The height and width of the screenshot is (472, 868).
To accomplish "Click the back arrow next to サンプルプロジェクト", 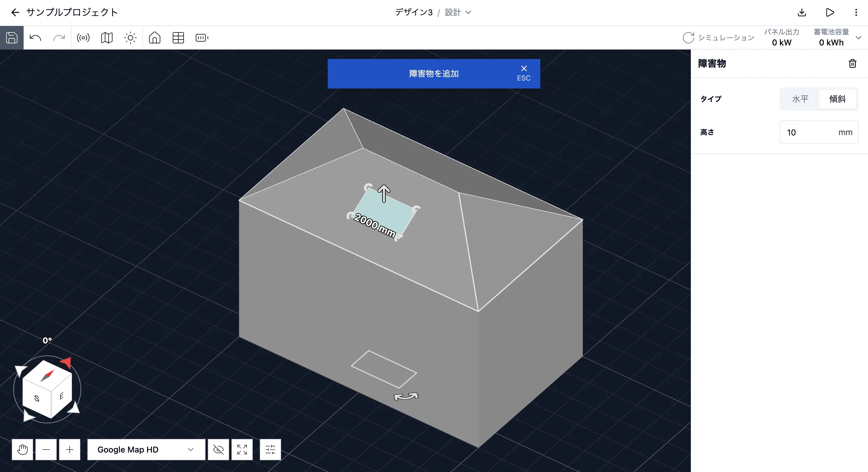I will tap(15, 12).
